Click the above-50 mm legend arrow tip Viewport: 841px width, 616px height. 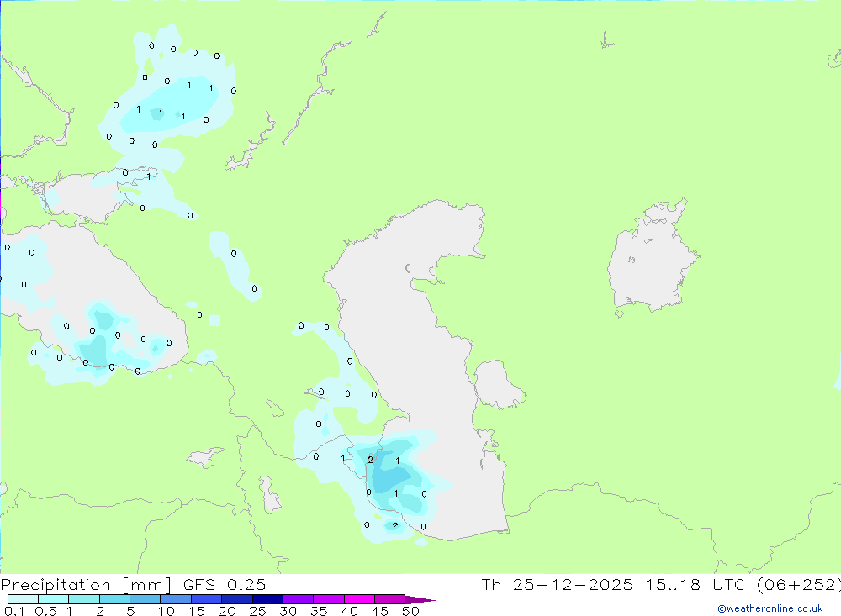point(420,599)
